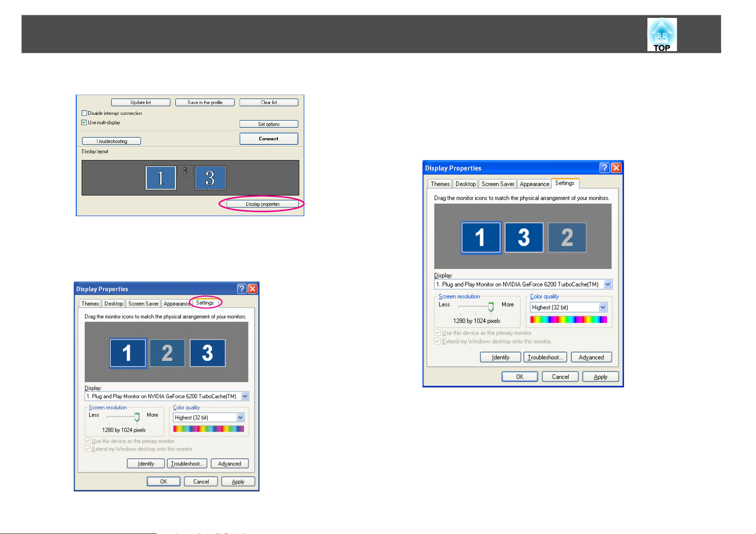The width and height of the screenshot is (756, 534).
Task: Open Display properties button
Action: tap(262, 204)
